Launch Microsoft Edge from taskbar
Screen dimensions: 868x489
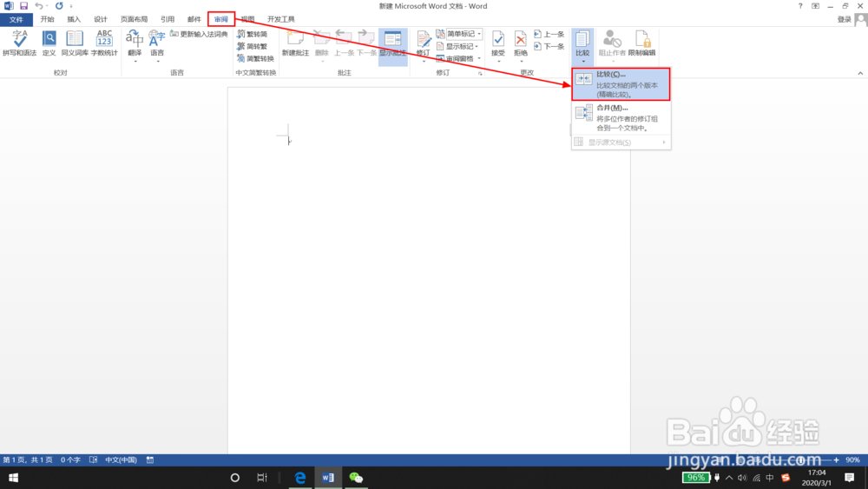[x=300, y=478]
